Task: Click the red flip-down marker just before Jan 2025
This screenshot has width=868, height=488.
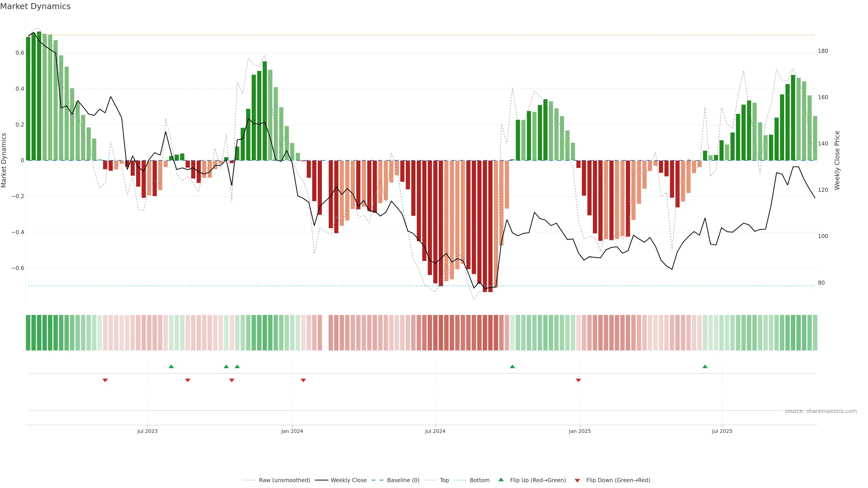Action: click(x=578, y=380)
